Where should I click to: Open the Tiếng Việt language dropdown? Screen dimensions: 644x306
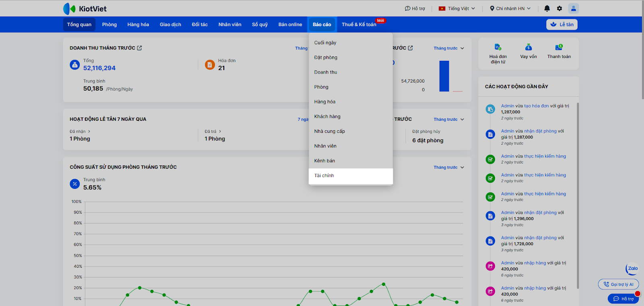click(x=457, y=8)
